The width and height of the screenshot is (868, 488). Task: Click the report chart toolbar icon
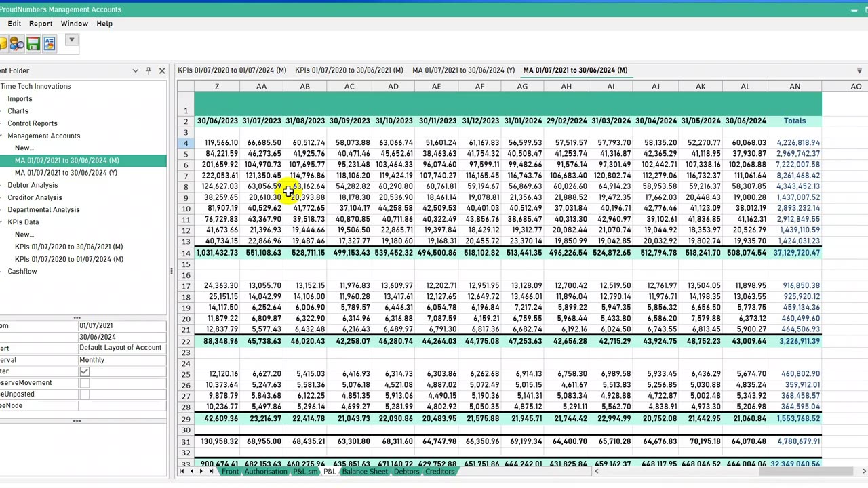pos(49,43)
